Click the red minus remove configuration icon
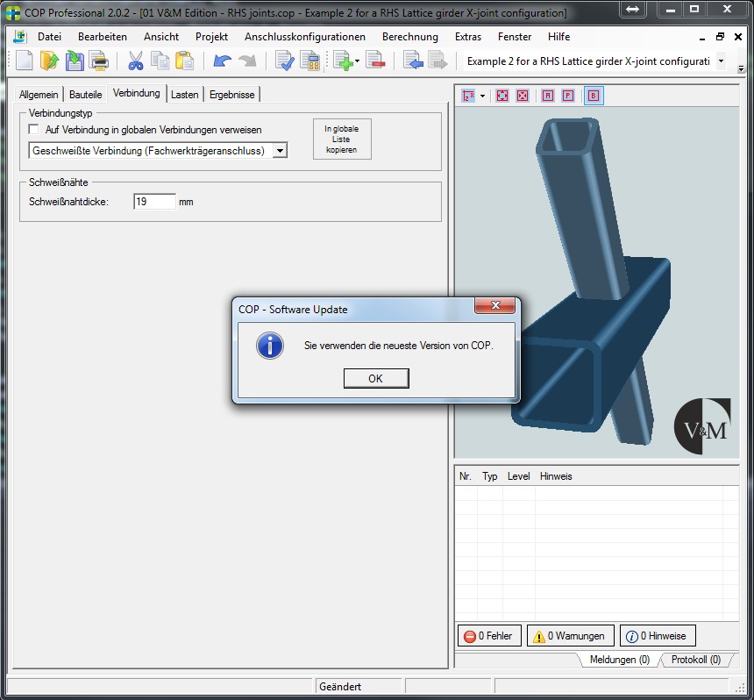The width and height of the screenshot is (754, 700). point(375,61)
